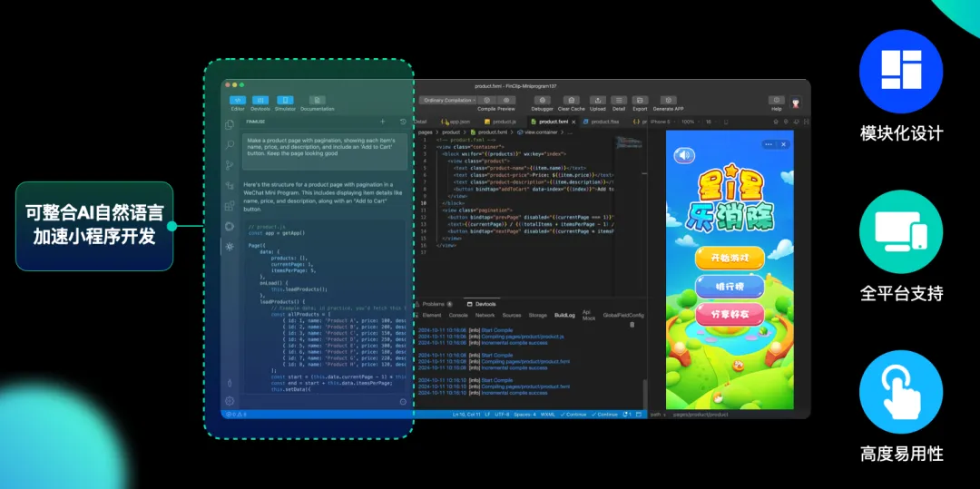Open the 100% zoom dropdown in simulator
Viewport: 980px width, 489px height.
click(x=690, y=122)
